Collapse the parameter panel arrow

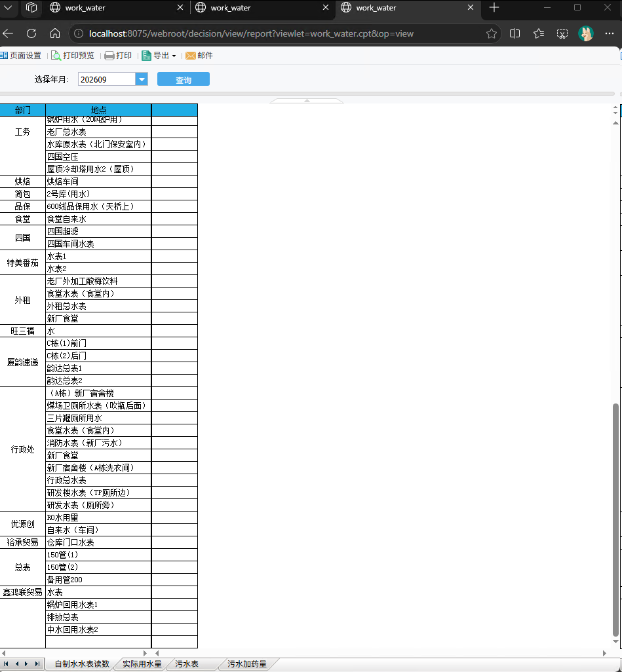(x=307, y=101)
